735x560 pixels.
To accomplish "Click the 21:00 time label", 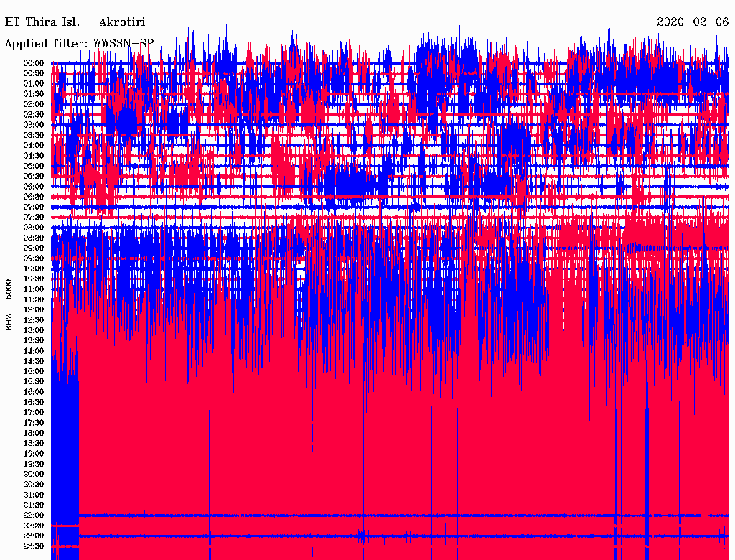I will [x=34, y=495].
